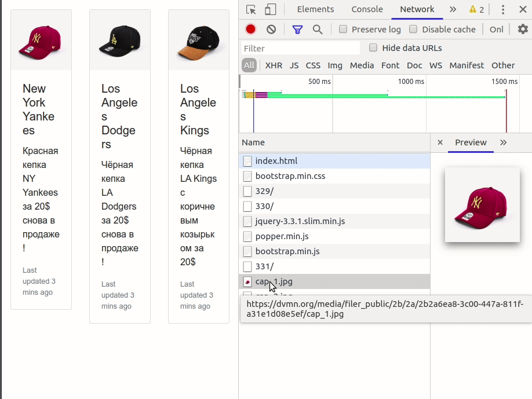Image resolution: width=532 pixels, height=399 pixels.
Task: Show more DevTools tabs chevron
Action: tap(453, 9)
